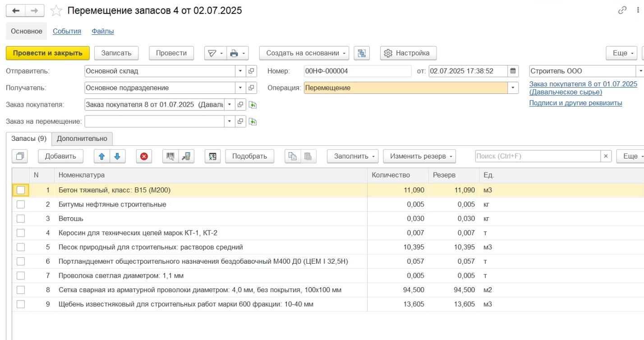Image resolution: width=644 pixels, height=340 pixels.
Task: Open the Операция dropdown arrow
Action: 513,88
